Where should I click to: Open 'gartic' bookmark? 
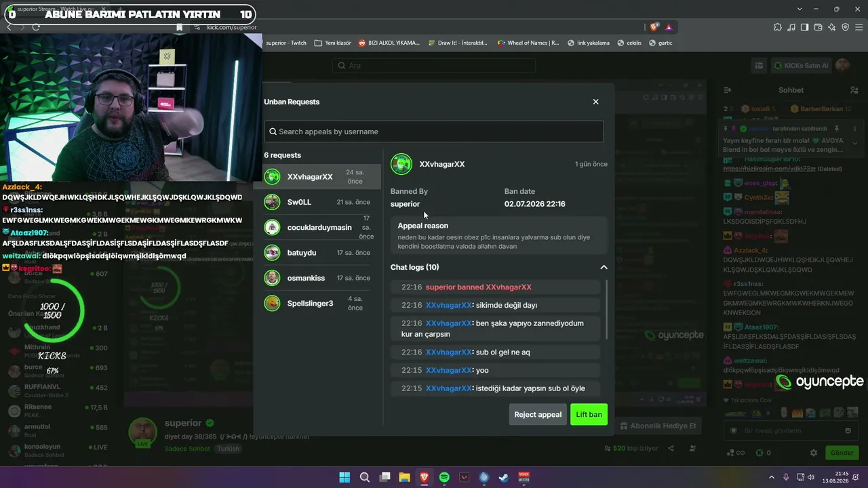(660, 43)
